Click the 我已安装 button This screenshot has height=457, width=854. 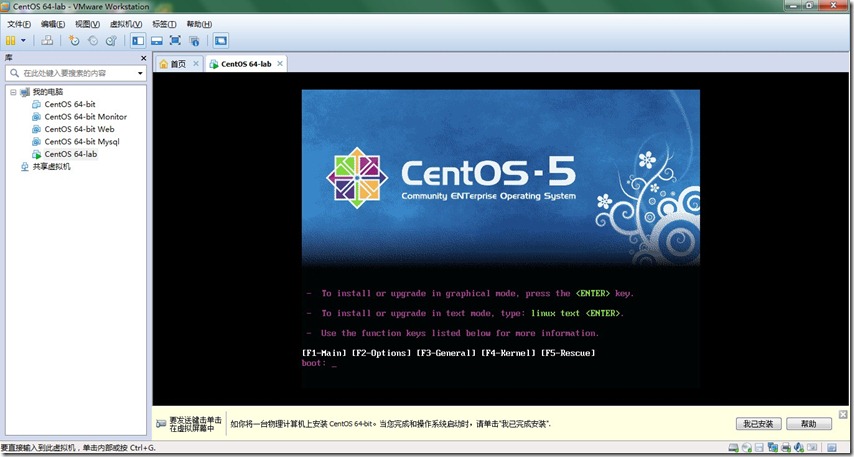coord(759,424)
